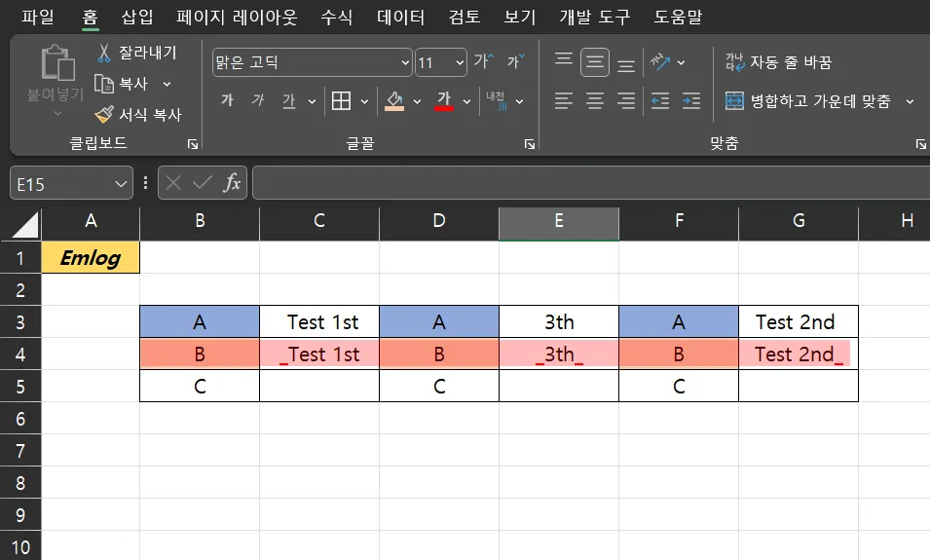Open the orientation dropdown arrow
930x560 pixels.
[681, 62]
